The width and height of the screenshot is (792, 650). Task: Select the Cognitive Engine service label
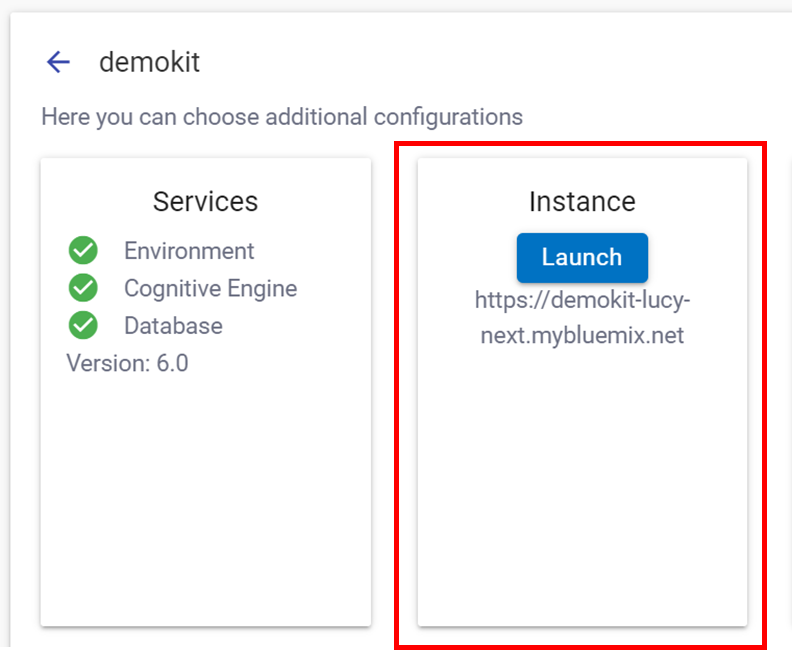(x=211, y=288)
